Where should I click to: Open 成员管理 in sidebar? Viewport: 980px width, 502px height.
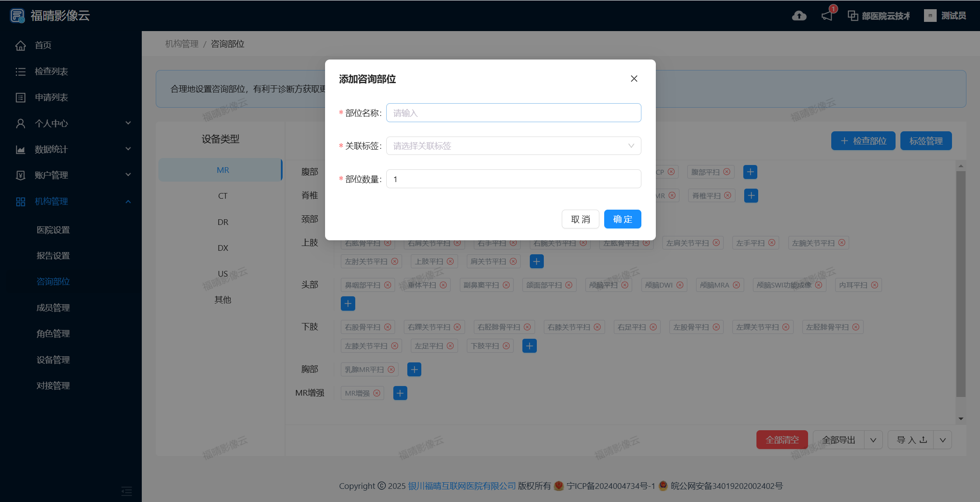tap(53, 308)
